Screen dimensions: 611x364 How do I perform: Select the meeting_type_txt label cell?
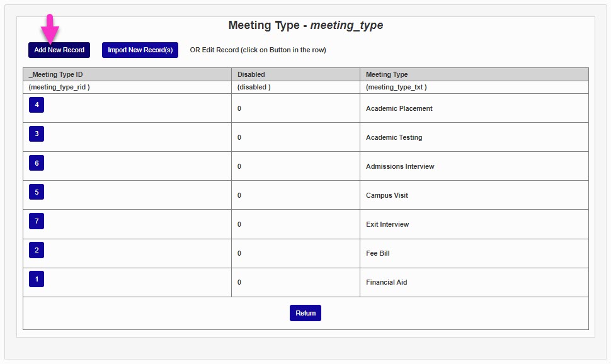[397, 87]
